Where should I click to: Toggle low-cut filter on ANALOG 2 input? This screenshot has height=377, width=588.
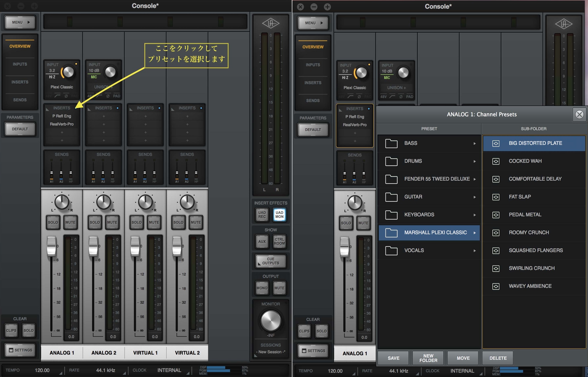[x=99, y=96]
